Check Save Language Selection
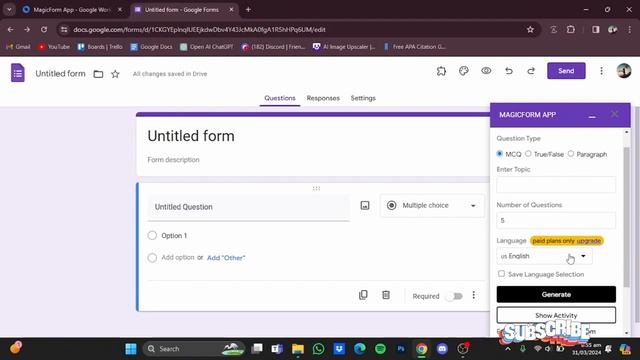 coord(501,274)
